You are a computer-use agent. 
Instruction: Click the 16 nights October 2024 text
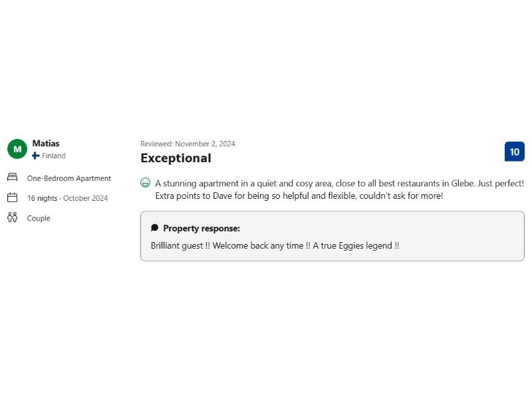pyautogui.click(x=67, y=198)
